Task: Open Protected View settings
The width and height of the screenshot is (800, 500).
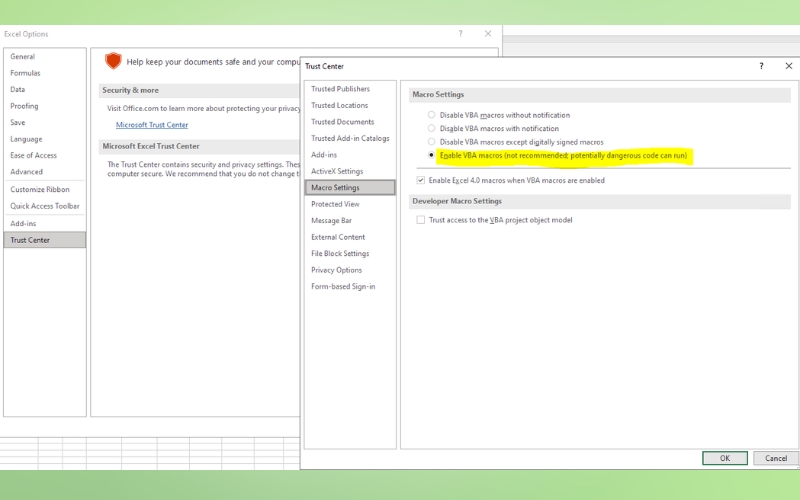Action: [335, 204]
